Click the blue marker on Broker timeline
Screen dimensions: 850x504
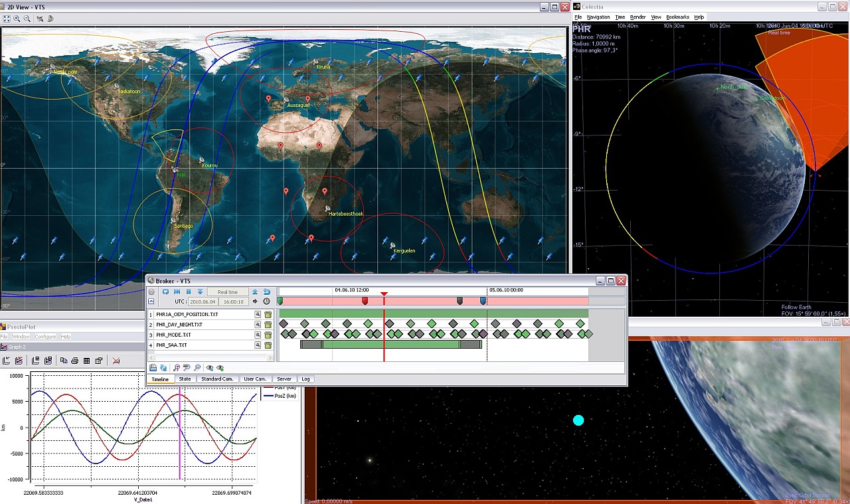[x=483, y=301]
